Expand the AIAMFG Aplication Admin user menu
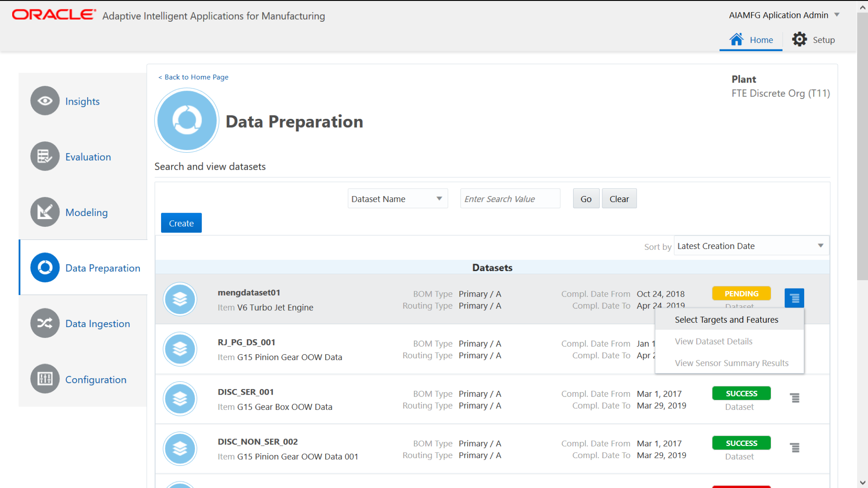The height and width of the screenshot is (488, 868). point(784,15)
